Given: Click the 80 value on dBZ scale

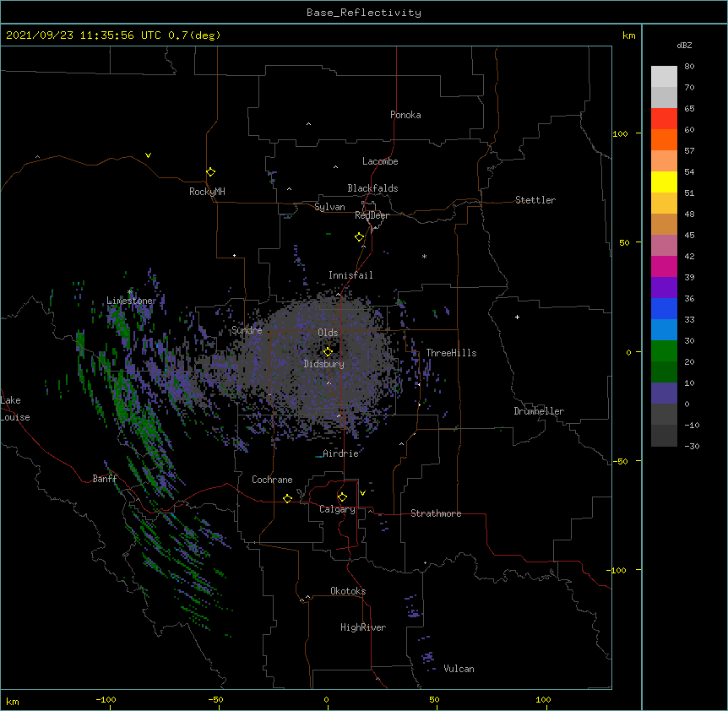Looking at the screenshot, I should [x=689, y=67].
